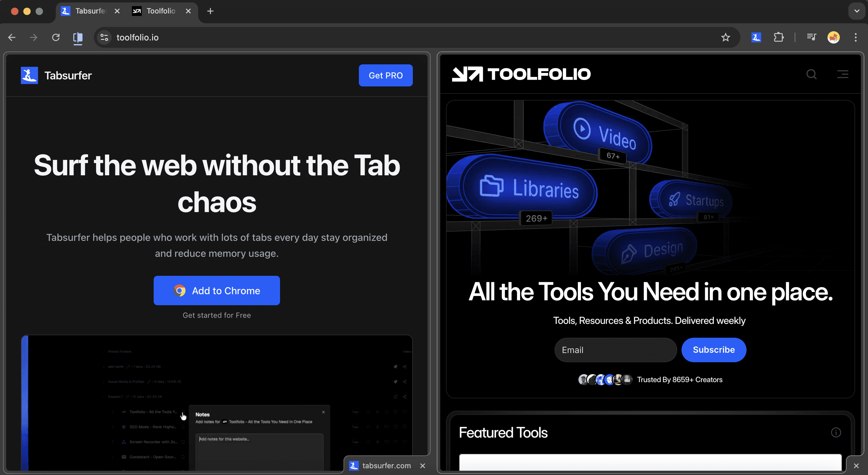This screenshot has height=475, width=868.
Task: Open Chrome three-dot options menu
Action: [x=855, y=37]
